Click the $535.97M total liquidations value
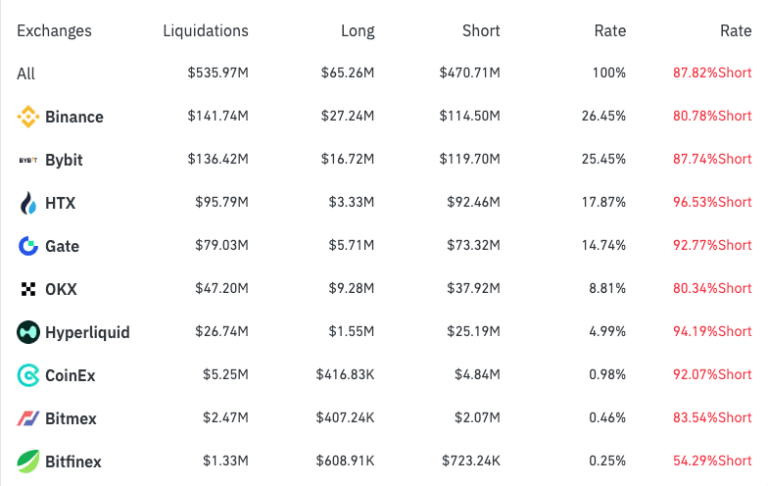The width and height of the screenshot is (768, 486). click(217, 73)
